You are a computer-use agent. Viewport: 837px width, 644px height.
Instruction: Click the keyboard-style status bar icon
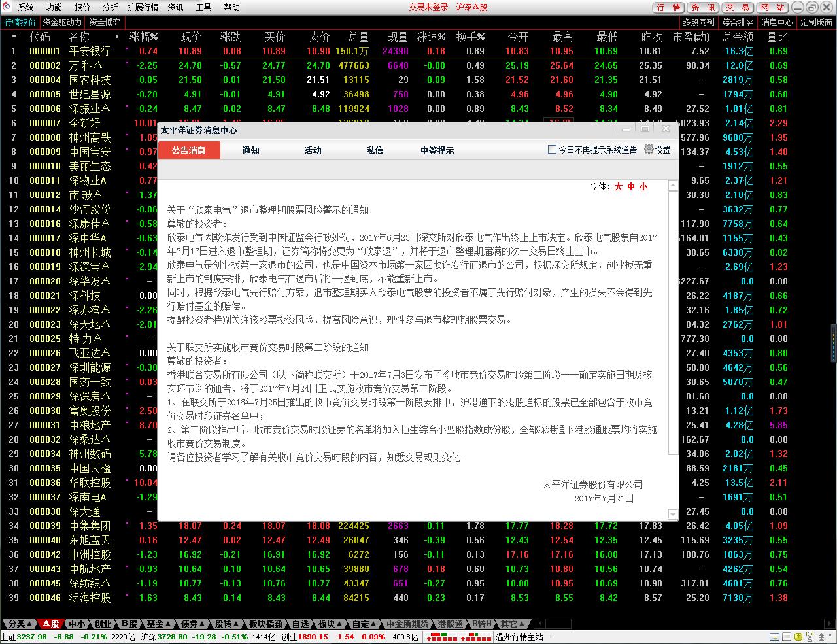[x=774, y=637]
